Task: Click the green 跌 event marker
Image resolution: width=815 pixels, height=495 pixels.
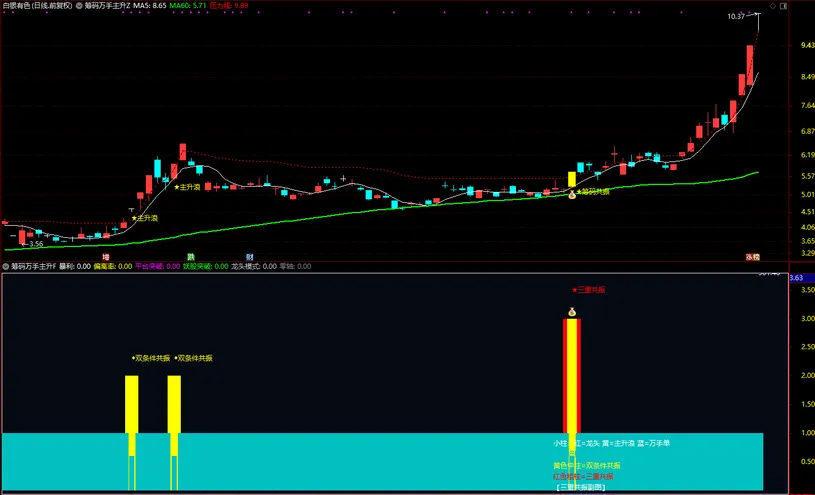Action: [x=191, y=257]
